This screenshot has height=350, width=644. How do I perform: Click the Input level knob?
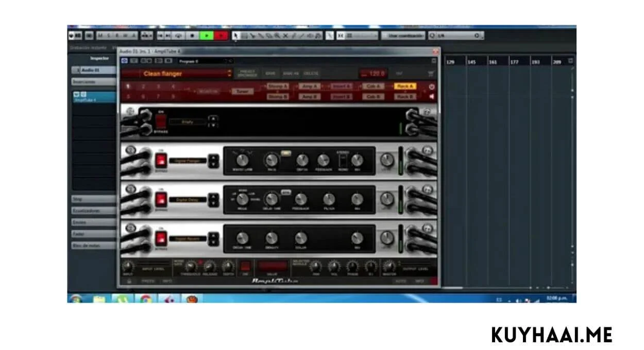pyautogui.click(x=128, y=266)
